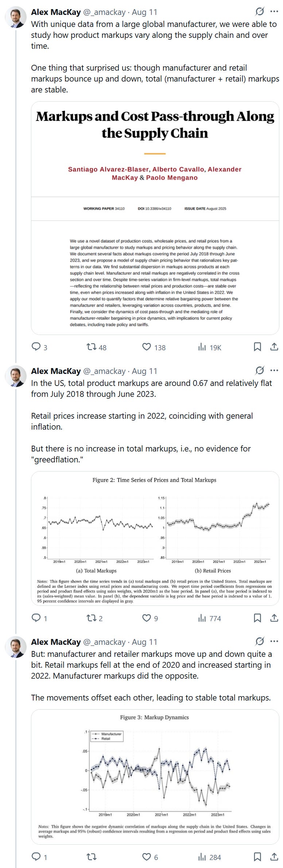The height and width of the screenshot is (868, 283).
Task: Reply to the first tweet about markups
Action: 36,347
